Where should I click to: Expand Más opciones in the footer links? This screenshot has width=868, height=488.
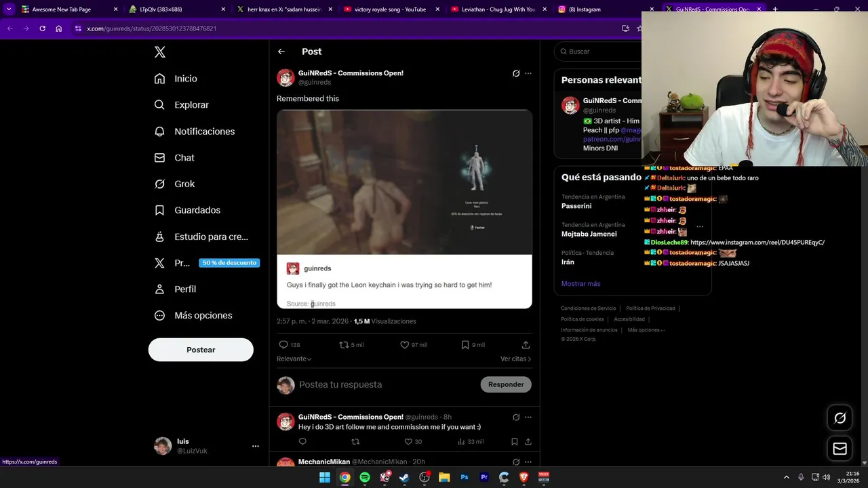[x=646, y=330]
